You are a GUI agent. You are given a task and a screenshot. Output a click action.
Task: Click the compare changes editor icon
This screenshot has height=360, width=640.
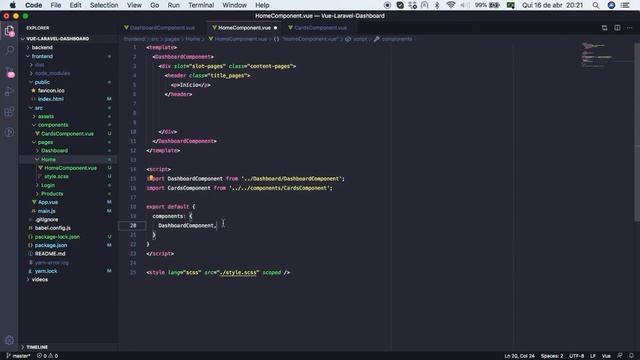pyautogui.click(x=604, y=28)
